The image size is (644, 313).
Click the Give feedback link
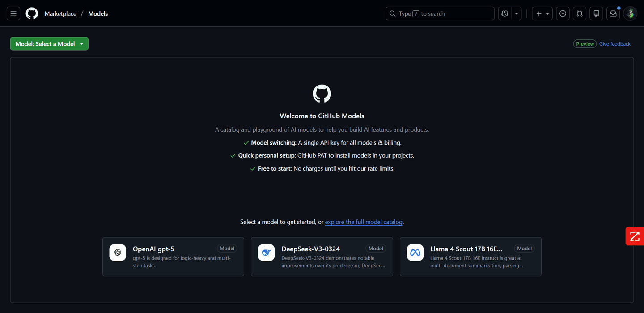pyautogui.click(x=614, y=44)
